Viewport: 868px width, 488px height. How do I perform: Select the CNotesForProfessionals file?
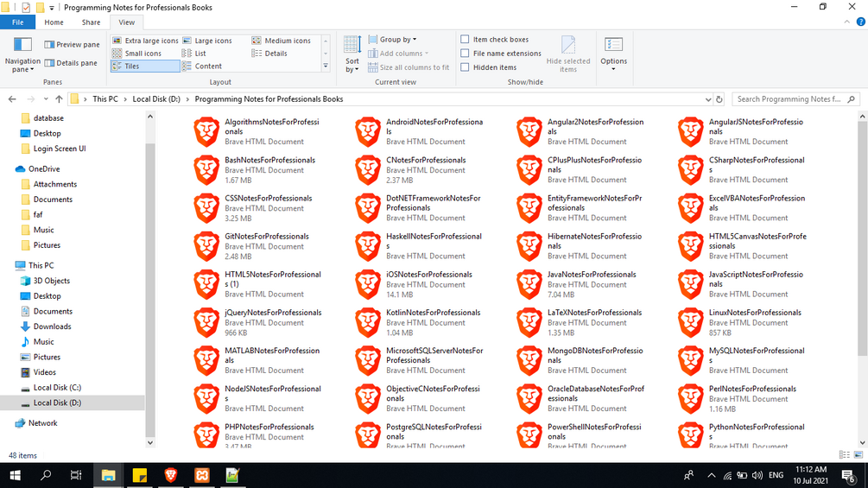[419, 170]
